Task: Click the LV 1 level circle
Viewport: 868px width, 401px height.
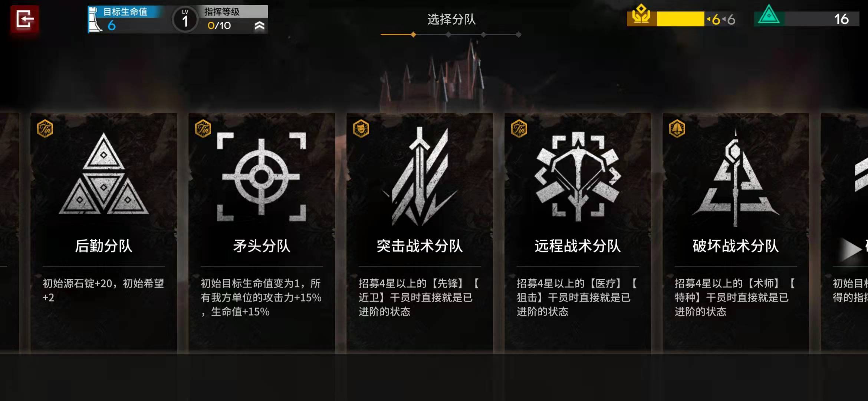Action: (185, 19)
